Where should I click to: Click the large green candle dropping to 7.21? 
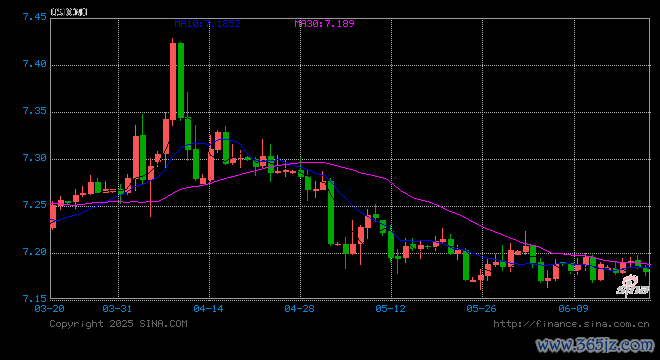(x=331, y=211)
